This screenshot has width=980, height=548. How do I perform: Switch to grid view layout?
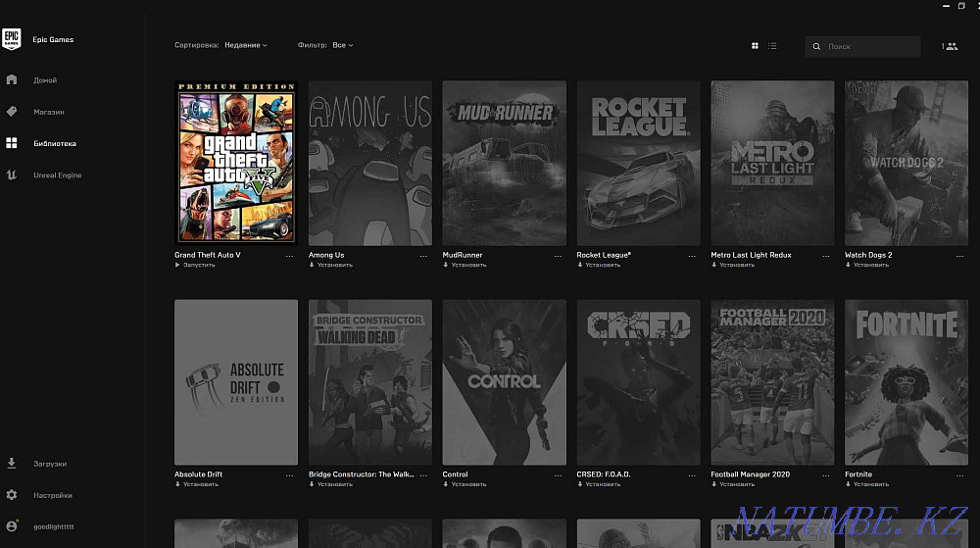click(755, 46)
